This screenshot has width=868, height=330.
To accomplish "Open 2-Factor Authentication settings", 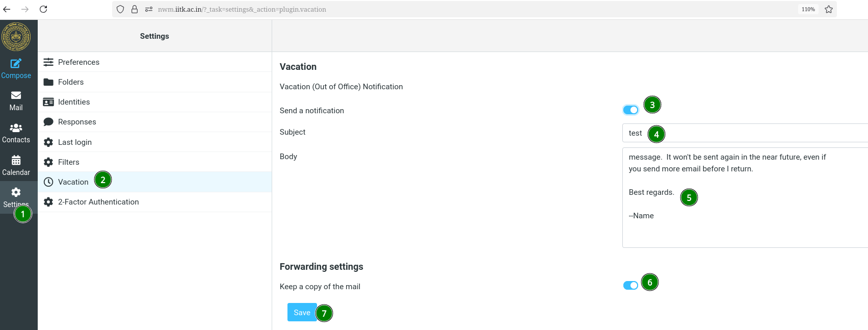I will click(x=98, y=202).
